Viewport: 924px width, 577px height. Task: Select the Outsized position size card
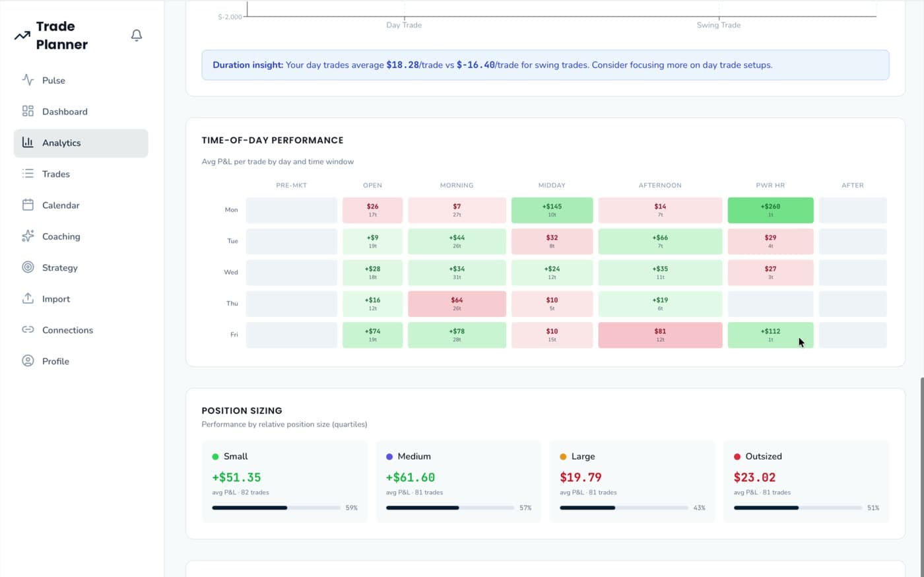tap(807, 481)
